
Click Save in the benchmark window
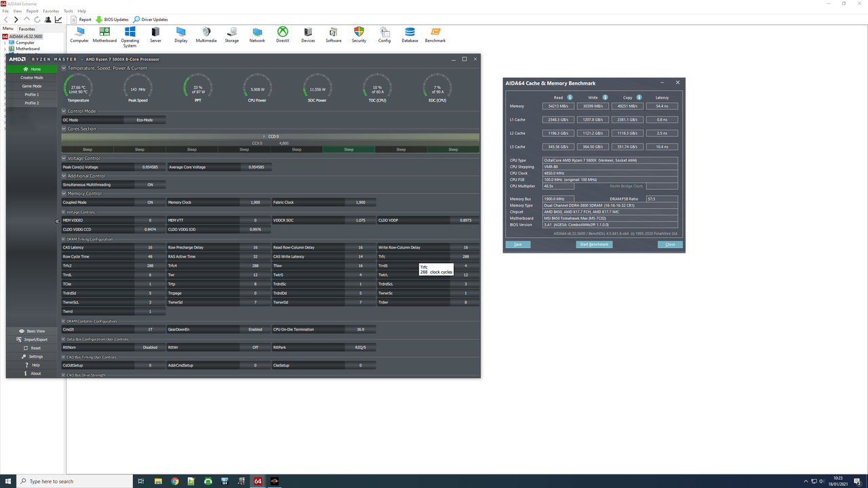pos(518,244)
